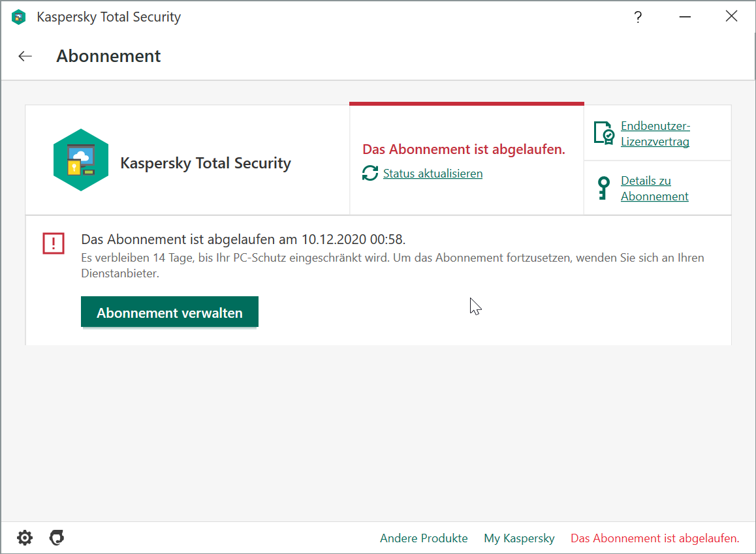Open the Details zu Abonnement link
This screenshot has height=554, width=756.
[654, 189]
